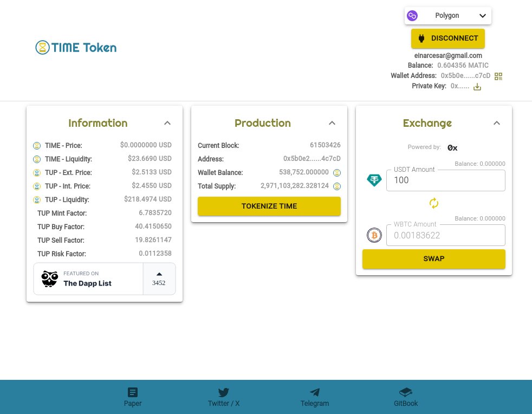Download the private key icon
This screenshot has height=414, width=532.
click(x=477, y=87)
